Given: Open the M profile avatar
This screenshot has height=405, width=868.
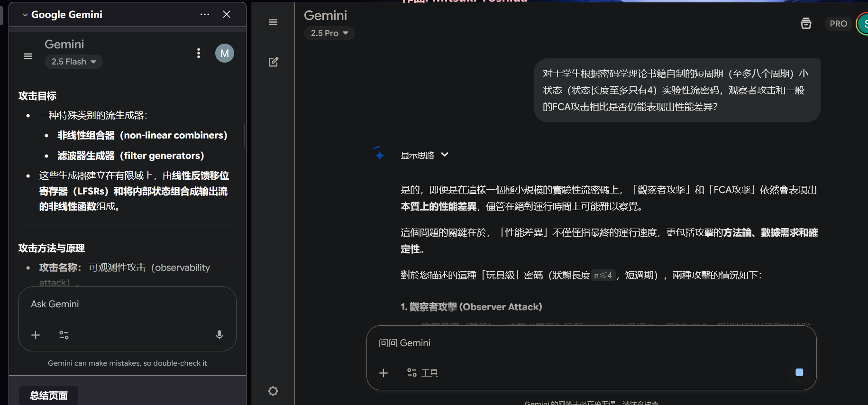Looking at the screenshot, I should [x=225, y=53].
